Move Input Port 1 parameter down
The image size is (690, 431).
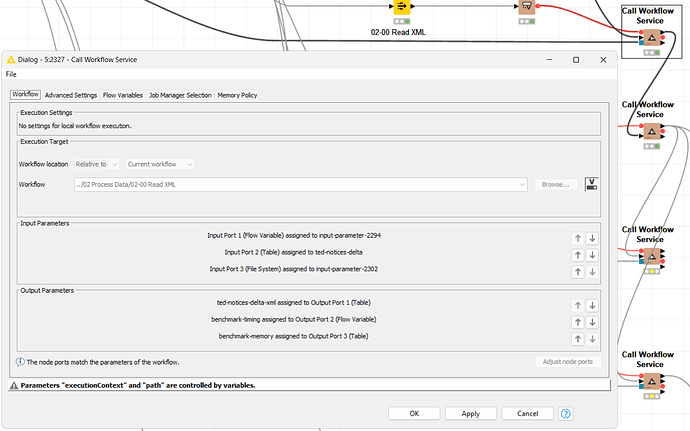[592, 237]
